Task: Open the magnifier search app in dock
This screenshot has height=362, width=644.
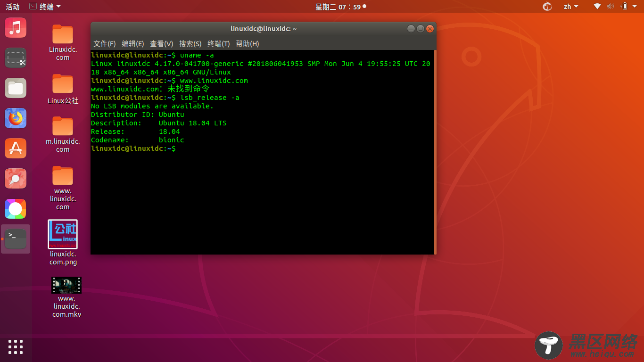Action: (16, 179)
